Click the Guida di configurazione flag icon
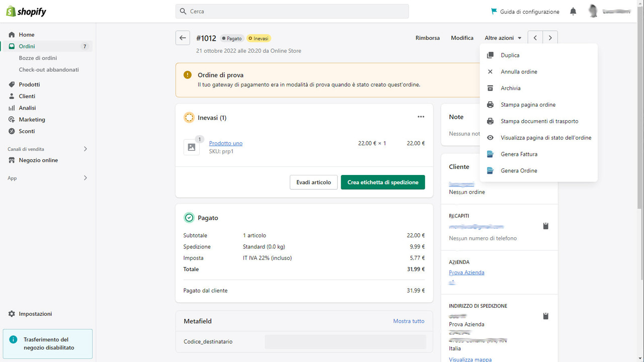The width and height of the screenshot is (644, 362). click(494, 11)
